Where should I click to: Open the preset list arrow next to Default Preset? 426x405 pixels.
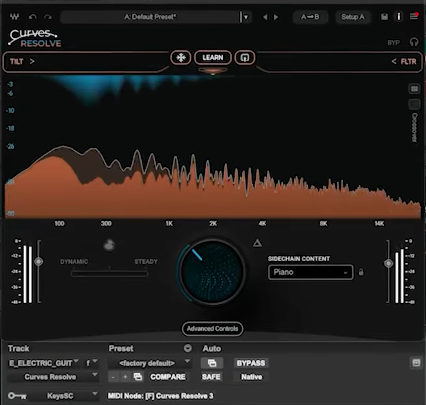[246, 17]
